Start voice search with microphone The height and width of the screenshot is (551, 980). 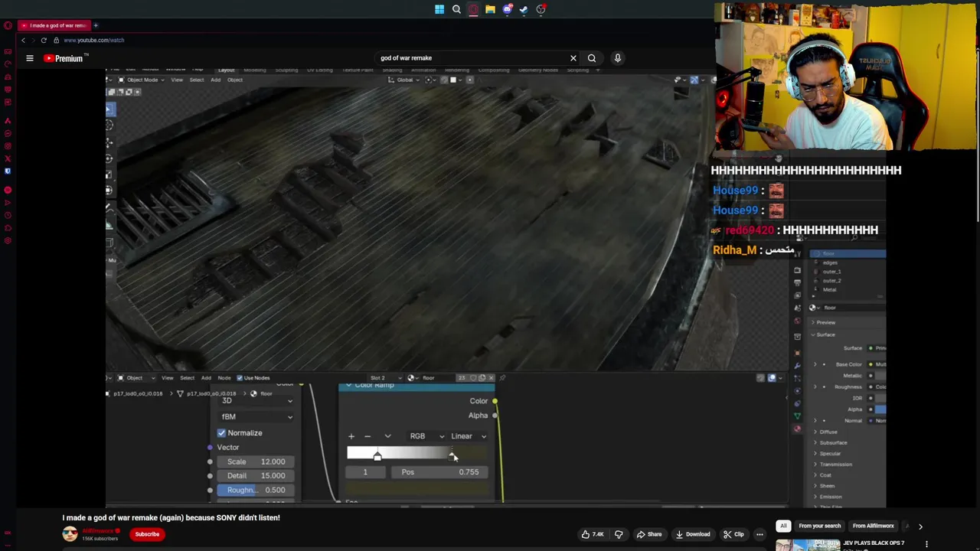618,58
